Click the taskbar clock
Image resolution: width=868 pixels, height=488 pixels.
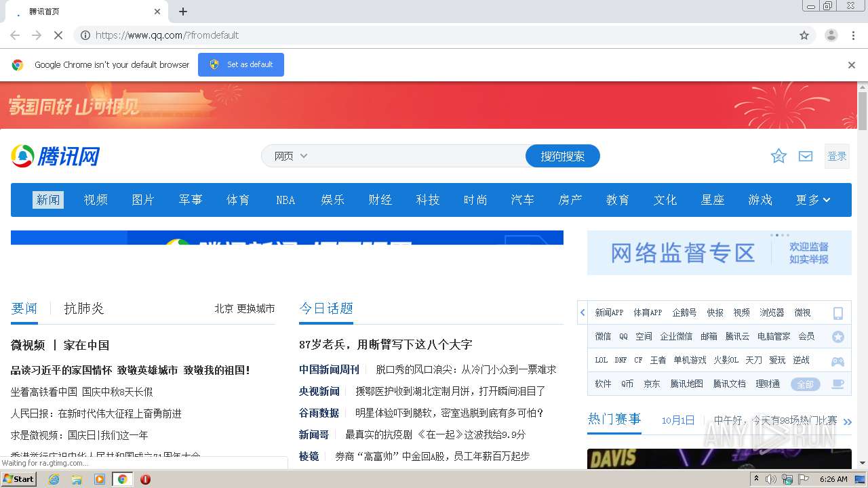click(833, 479)
